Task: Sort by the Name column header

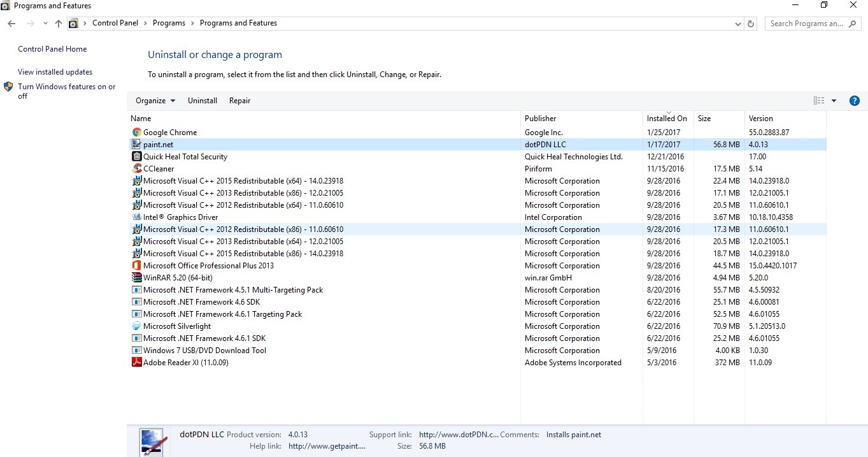Action: pyautogui.click(x=324, y=119)
